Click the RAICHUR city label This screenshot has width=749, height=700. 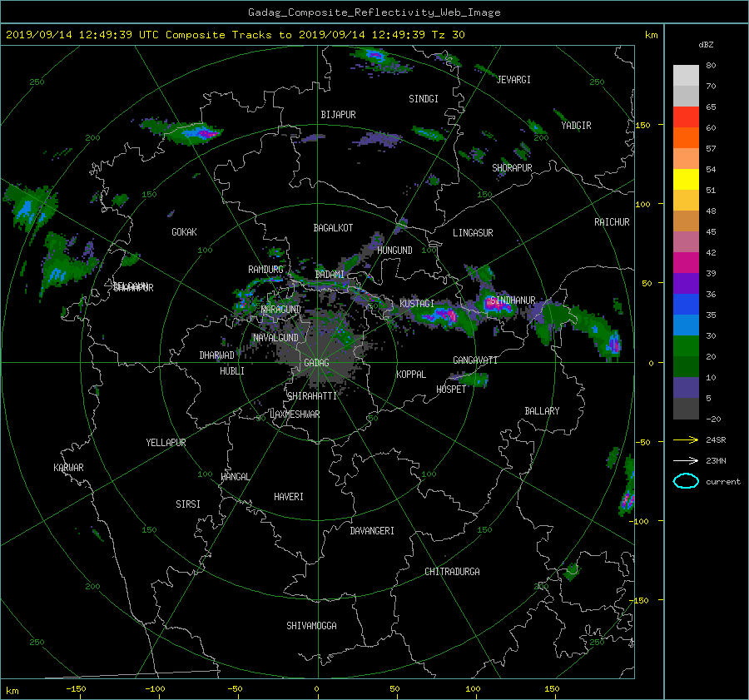[x=612, y=222]
